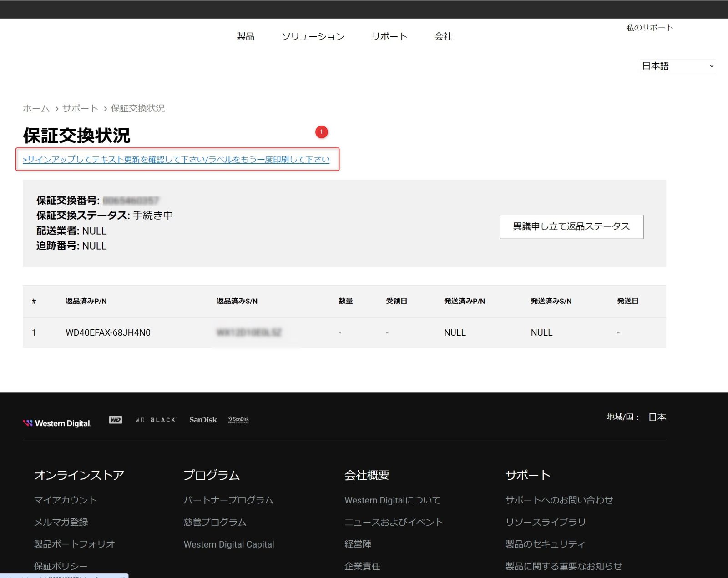Image resolution: width=728 pixels, height=578 pixels.
Task: Click サポート in the breadcrumb trail
Action: (x=80, y=108)
